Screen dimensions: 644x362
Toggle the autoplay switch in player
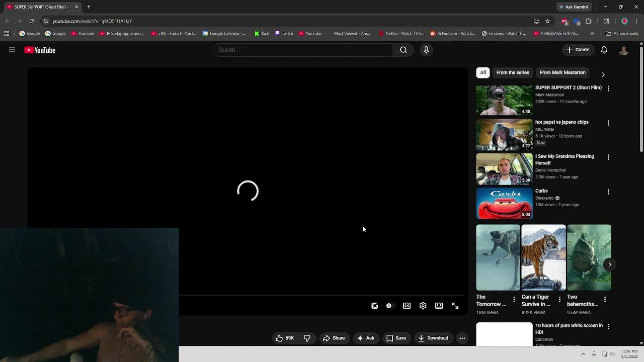(x=390, y=306)
